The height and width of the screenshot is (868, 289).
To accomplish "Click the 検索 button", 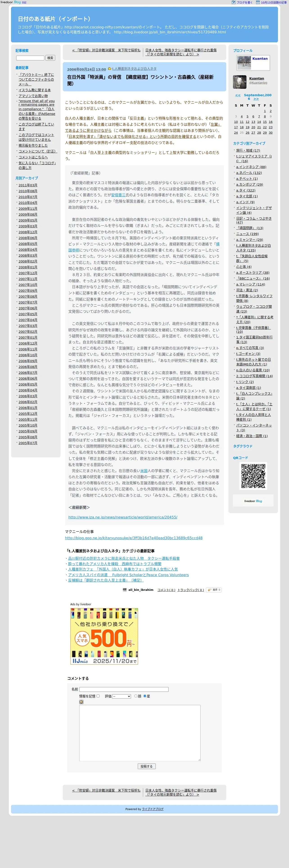I will pyautogui.click(x=50, y=58).
